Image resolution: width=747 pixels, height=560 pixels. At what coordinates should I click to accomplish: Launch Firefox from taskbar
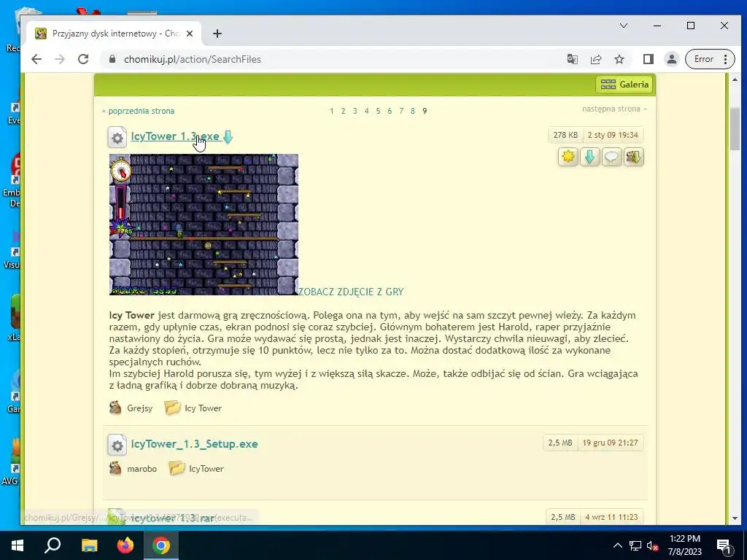(x=125, y=545)
